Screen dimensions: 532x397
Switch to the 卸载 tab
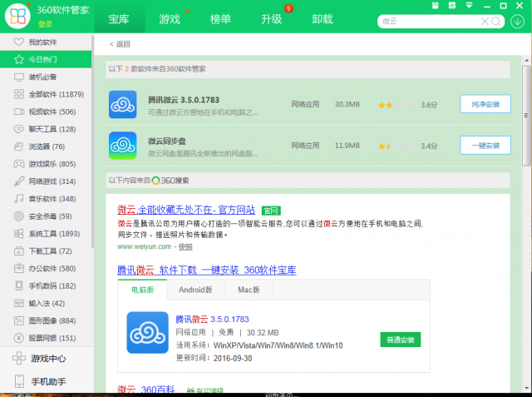pos(323,19)
